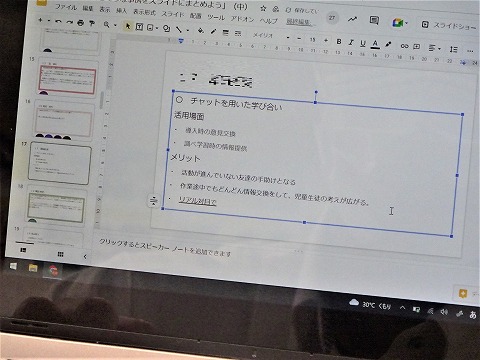The height and width of the screenshot is (360, 480).
Task: Start the スライドショー presentation button
Action: tap(449, 25)
